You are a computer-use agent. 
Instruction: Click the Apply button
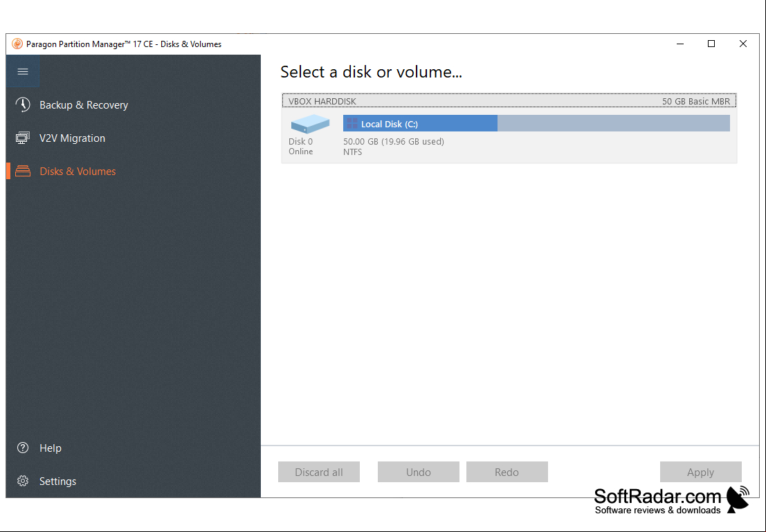pos(700,472)
